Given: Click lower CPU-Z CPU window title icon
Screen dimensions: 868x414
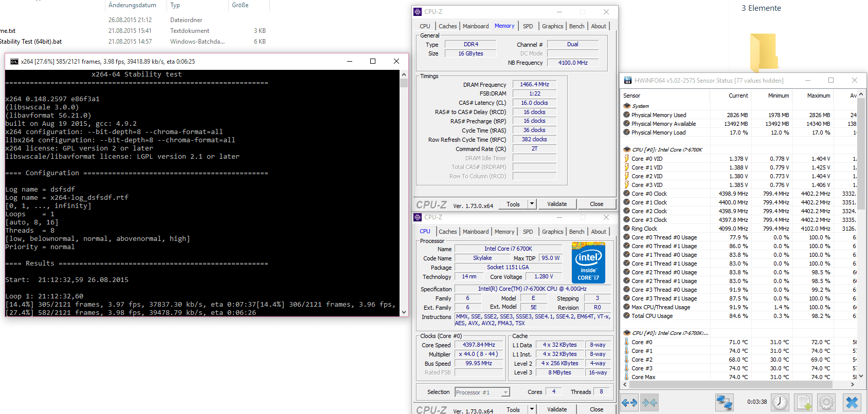Looking at the screenshot, I should click(x=418, y=217).
